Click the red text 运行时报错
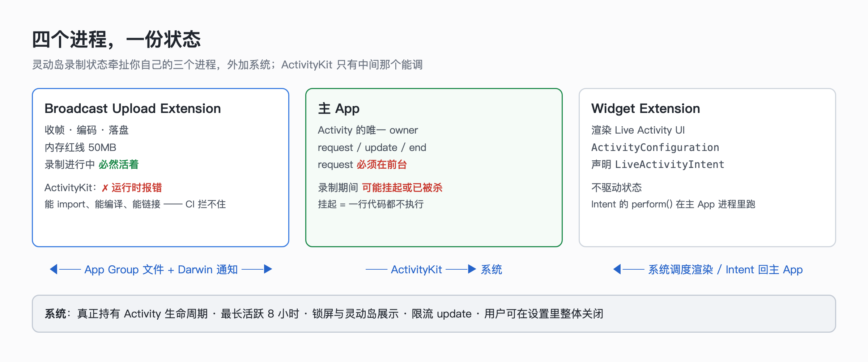The height and width of the screenshot is (362, 868). (137, 188)
